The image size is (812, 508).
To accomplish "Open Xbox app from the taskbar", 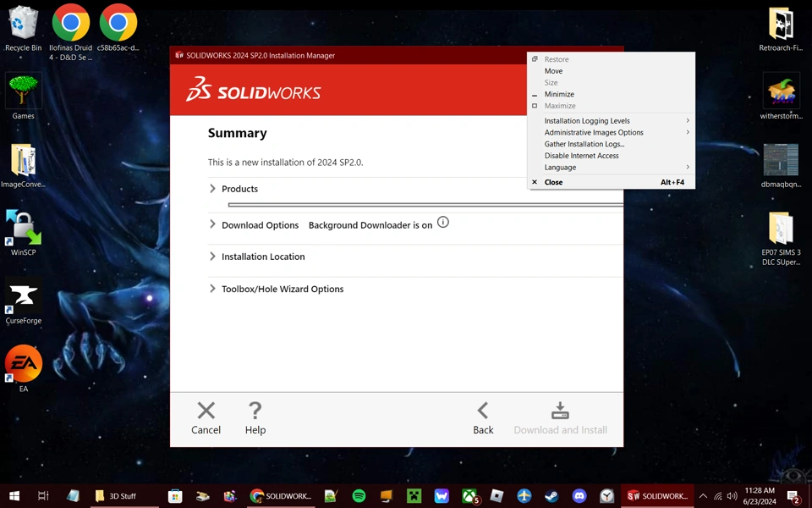I will tap(469, 496).
